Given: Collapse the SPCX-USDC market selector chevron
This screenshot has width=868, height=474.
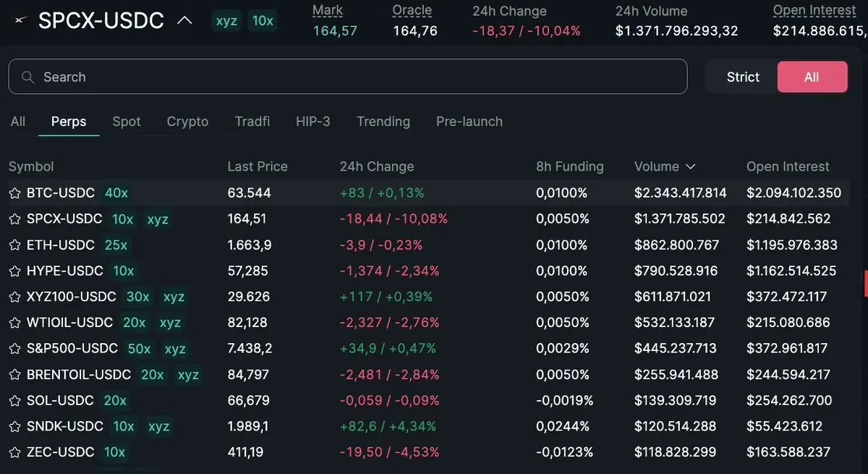Looking at the screenshot, I should click(x=184, y=20).
